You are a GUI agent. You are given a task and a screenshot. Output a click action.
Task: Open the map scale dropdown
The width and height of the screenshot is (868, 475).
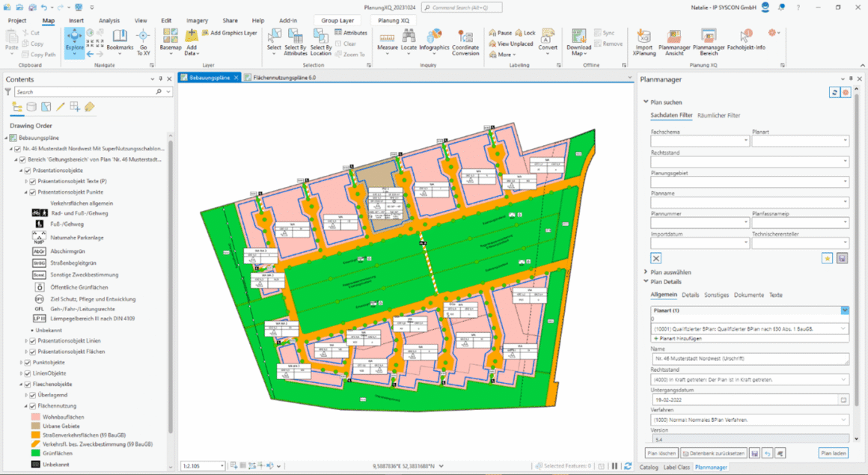click(222, 466)
